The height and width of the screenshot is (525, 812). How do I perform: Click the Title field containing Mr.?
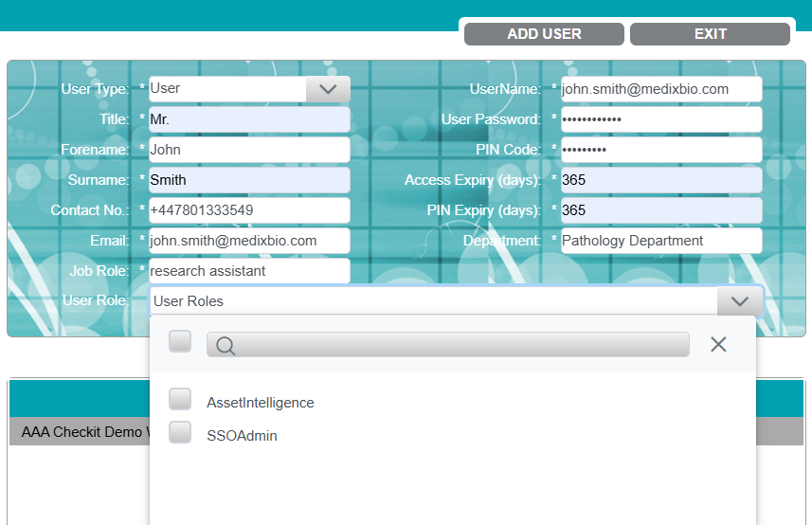248,119
